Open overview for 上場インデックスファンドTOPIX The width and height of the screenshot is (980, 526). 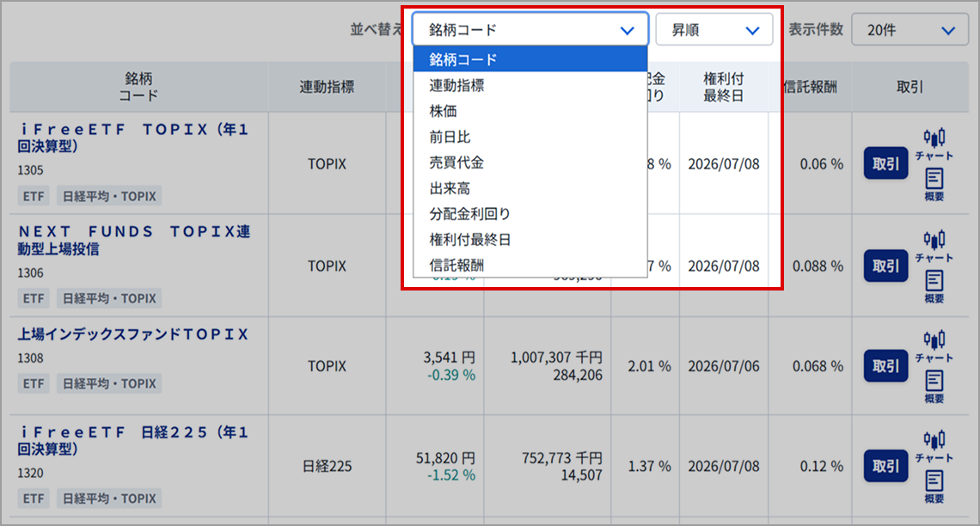coord(934,386)
